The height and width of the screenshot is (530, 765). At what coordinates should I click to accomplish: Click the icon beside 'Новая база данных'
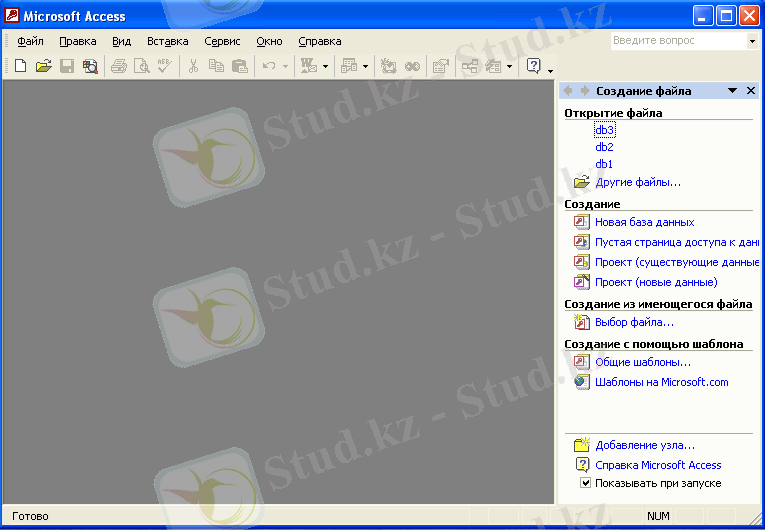[x=582, y=222]
